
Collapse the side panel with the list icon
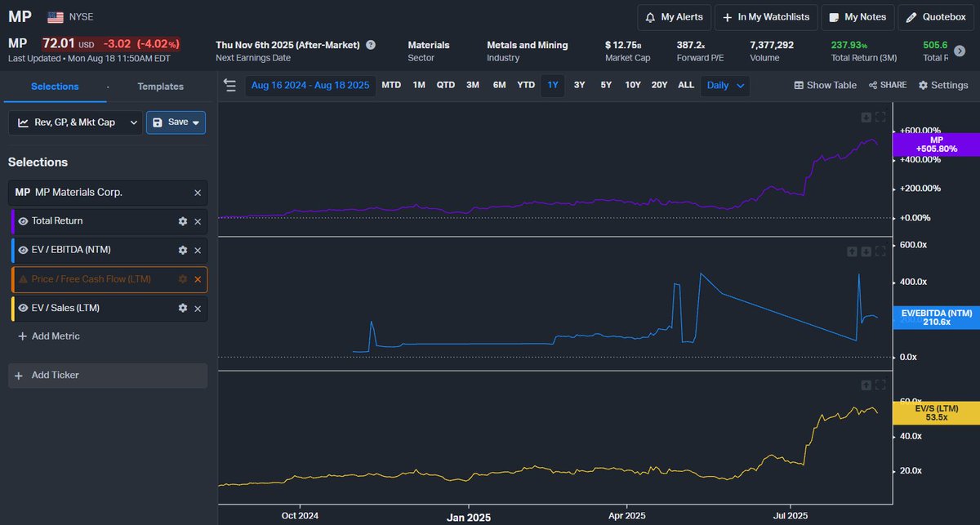click(x=229, y=85)
